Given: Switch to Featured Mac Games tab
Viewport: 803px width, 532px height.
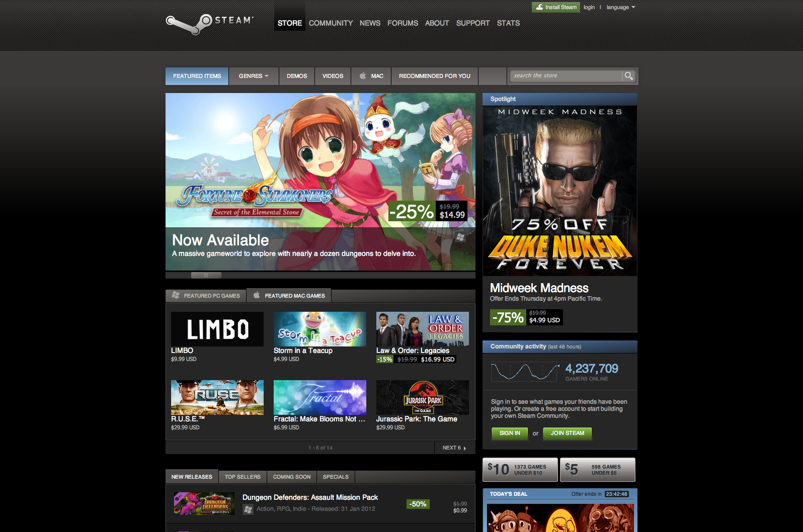Looking at the screenshot, I should (x=289, y=296).
